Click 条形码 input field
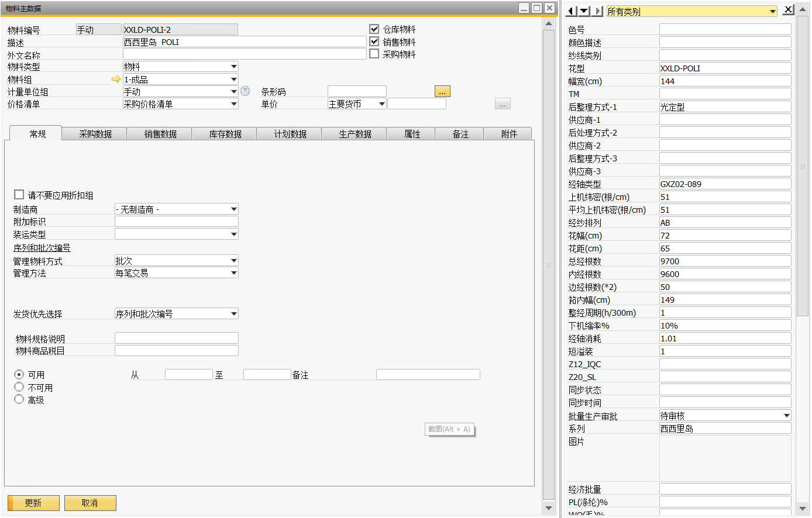The height and width of the screenshot is (518, 812). (357, 91)
